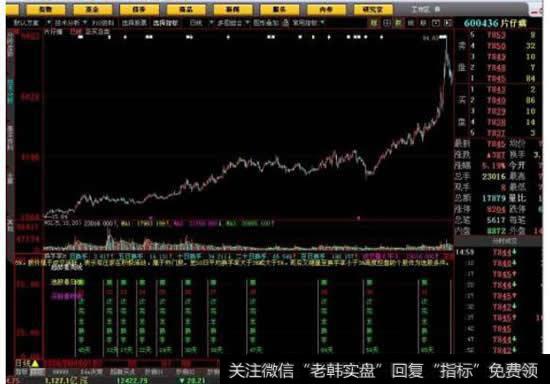Open the 研究室 top menu tab
550x384 pixels.
[x=373, y=9]
